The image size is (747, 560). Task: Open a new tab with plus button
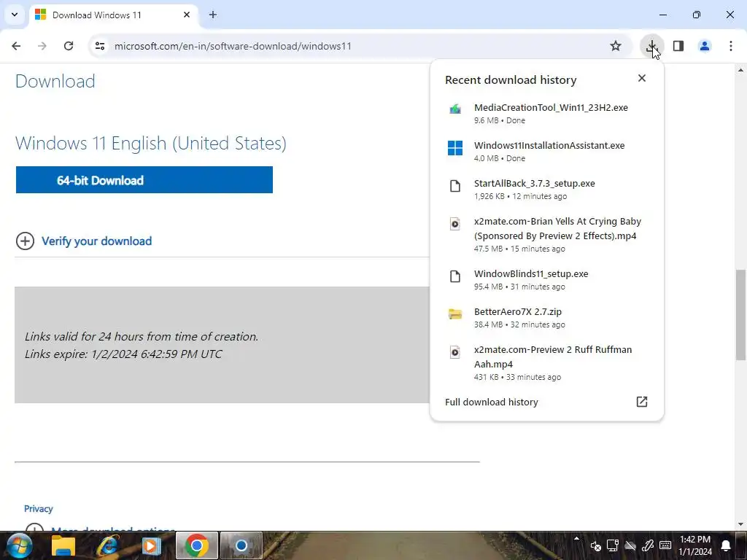coord(213,15)
